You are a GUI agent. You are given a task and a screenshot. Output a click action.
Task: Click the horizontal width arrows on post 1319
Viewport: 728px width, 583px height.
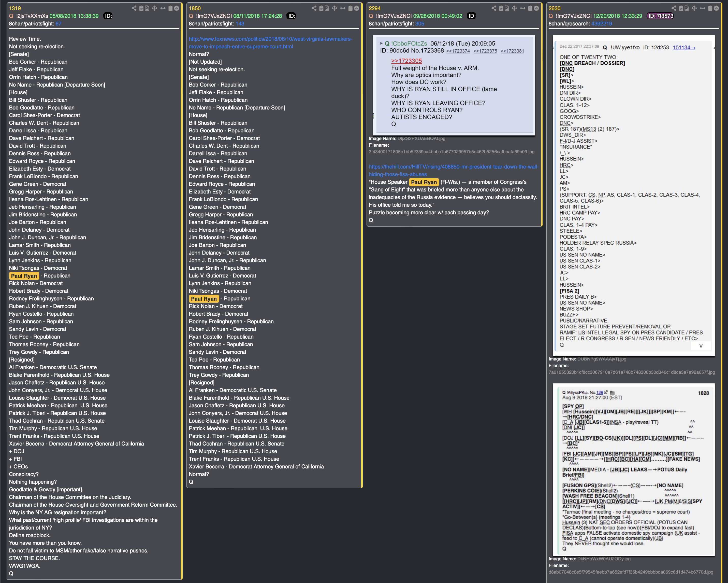pyautogui.click(x=163, y=8)
